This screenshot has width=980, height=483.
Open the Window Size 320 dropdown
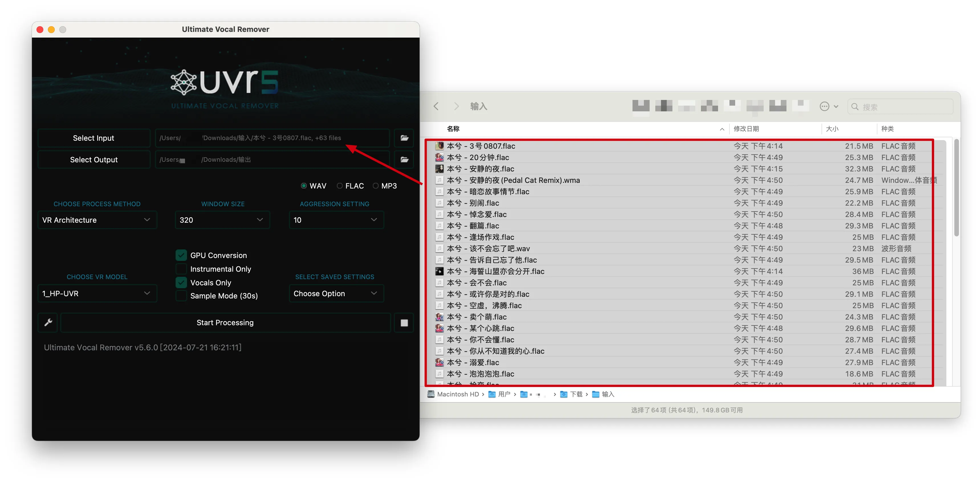pyautogui.click(x=222, y=220)
